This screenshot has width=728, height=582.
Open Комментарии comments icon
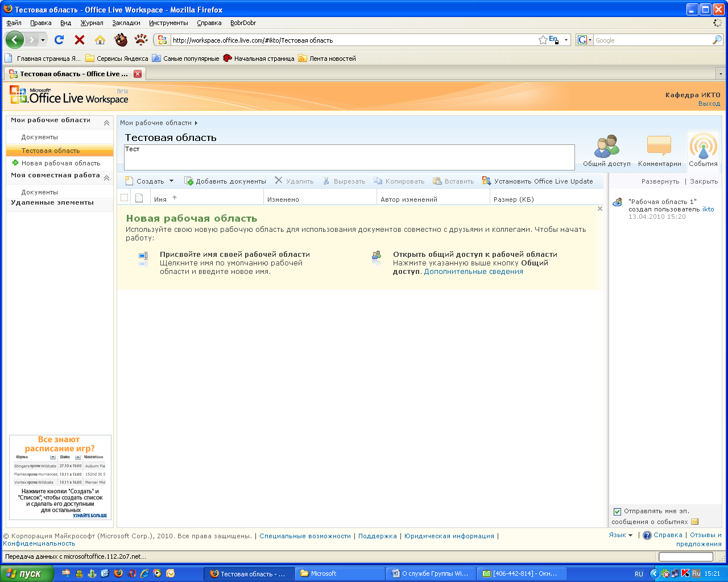pyautogui.click(x=659, y=151)
